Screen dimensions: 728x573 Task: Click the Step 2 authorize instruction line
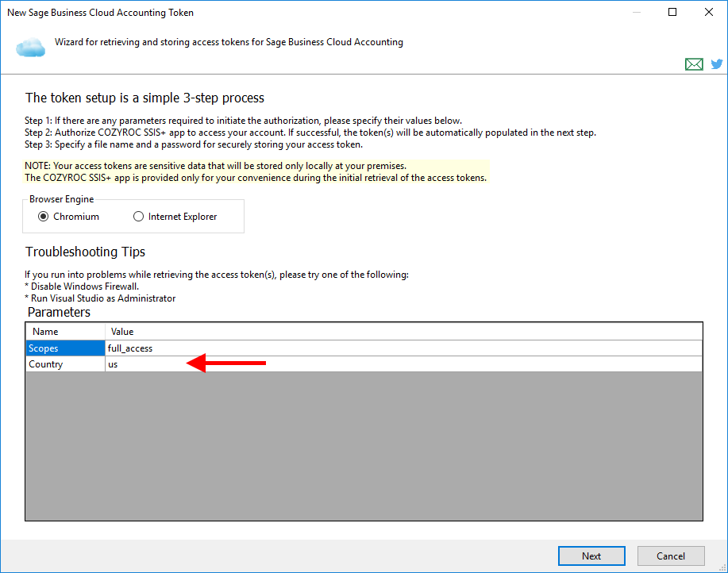click(310, 133)
